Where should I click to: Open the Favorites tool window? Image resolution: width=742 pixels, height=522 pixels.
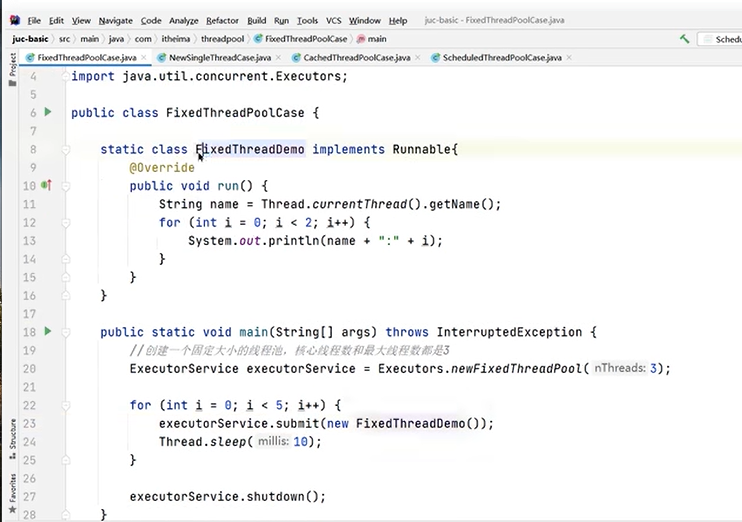pos(12,493)
